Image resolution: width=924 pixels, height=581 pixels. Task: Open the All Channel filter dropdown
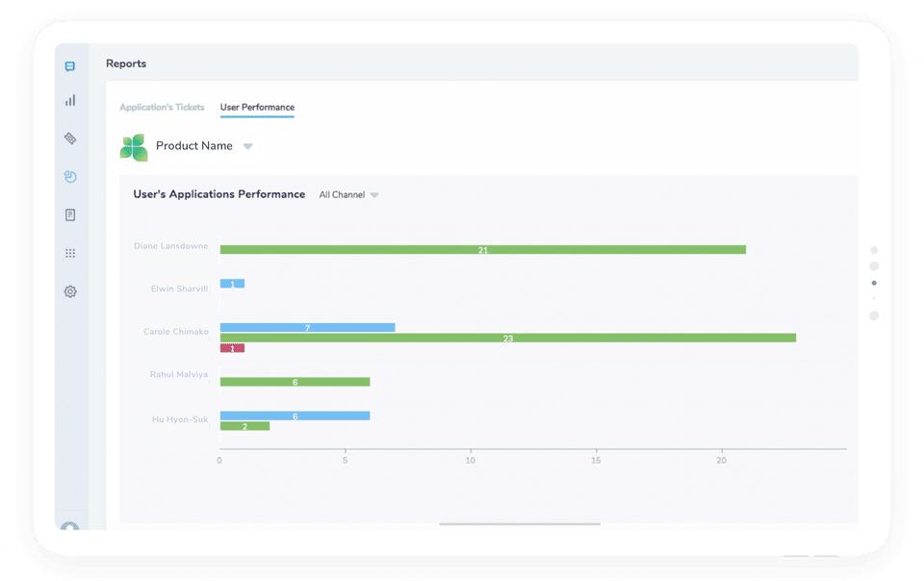348,195
